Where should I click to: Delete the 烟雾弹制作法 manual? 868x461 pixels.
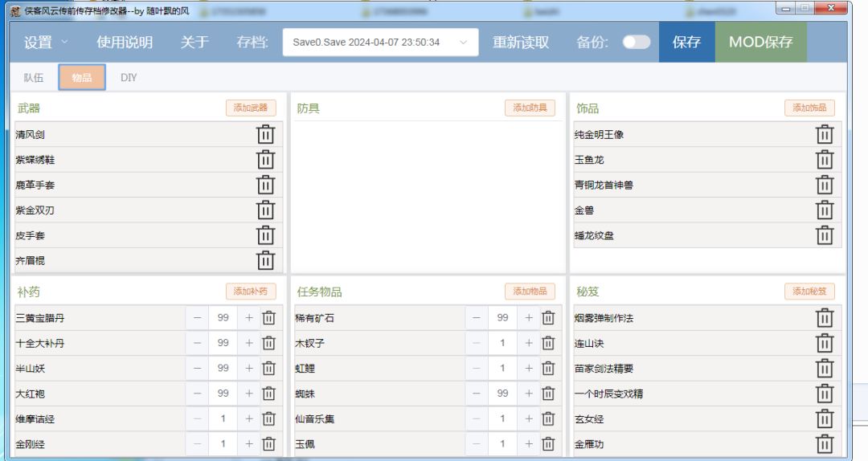point(825,318)
